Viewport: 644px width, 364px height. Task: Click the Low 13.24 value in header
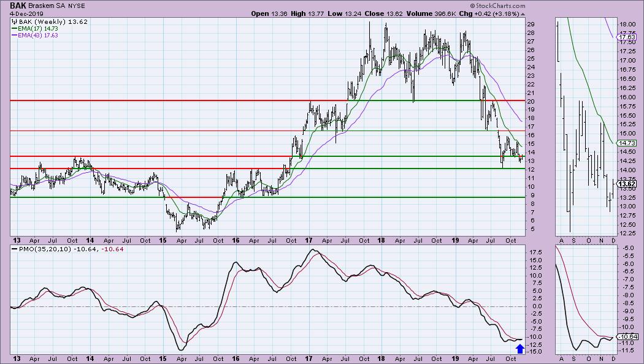(x=344, y=13)
